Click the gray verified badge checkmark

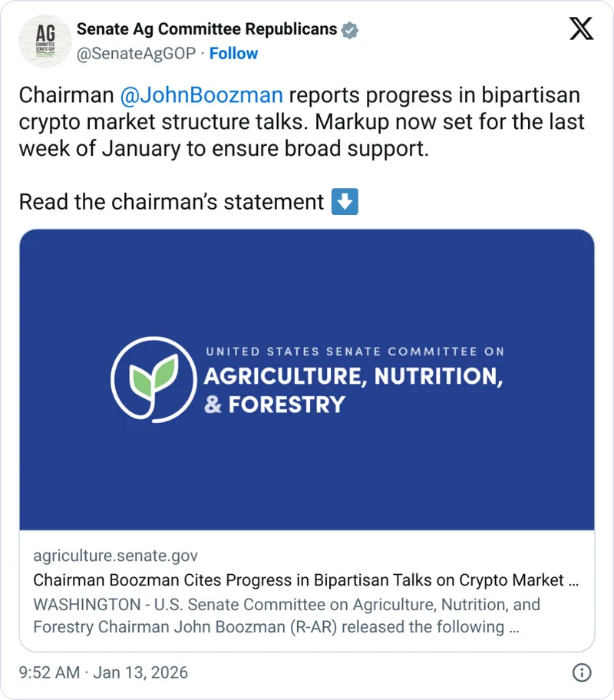[351, 30]
